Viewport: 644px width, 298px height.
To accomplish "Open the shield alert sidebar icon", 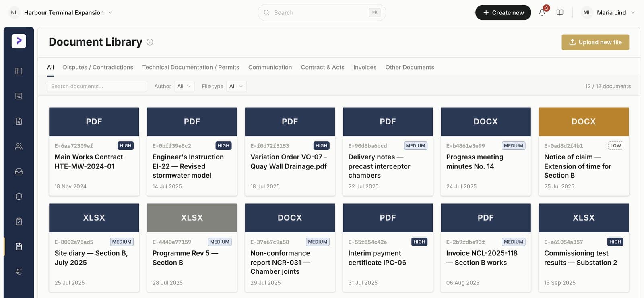I will [19, 197].
